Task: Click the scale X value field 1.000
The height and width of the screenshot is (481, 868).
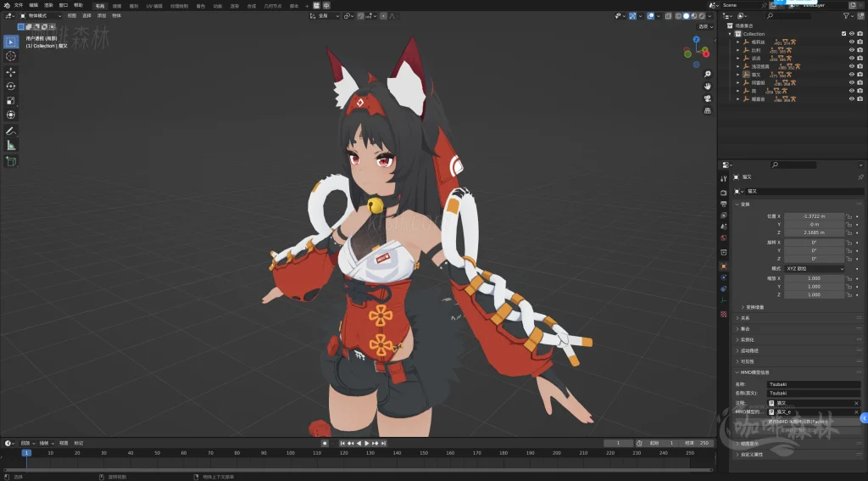Action: pos(814,278)
